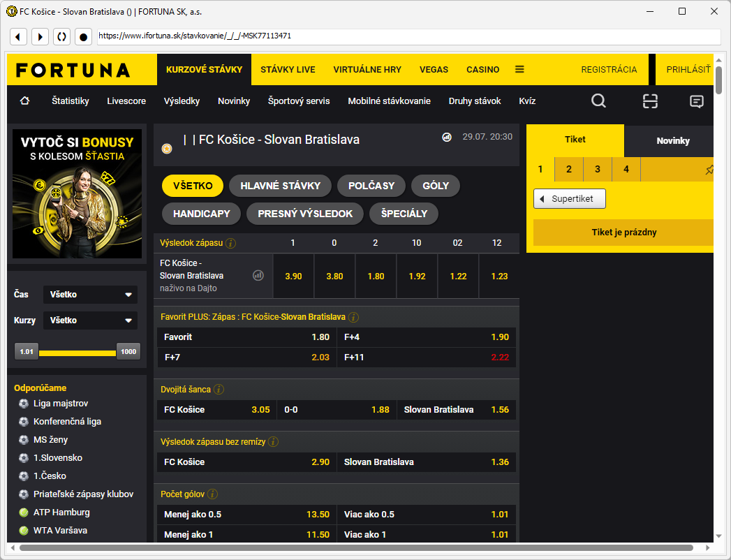
Task: Open the search magnifier icon
Action: coord(598,101)
